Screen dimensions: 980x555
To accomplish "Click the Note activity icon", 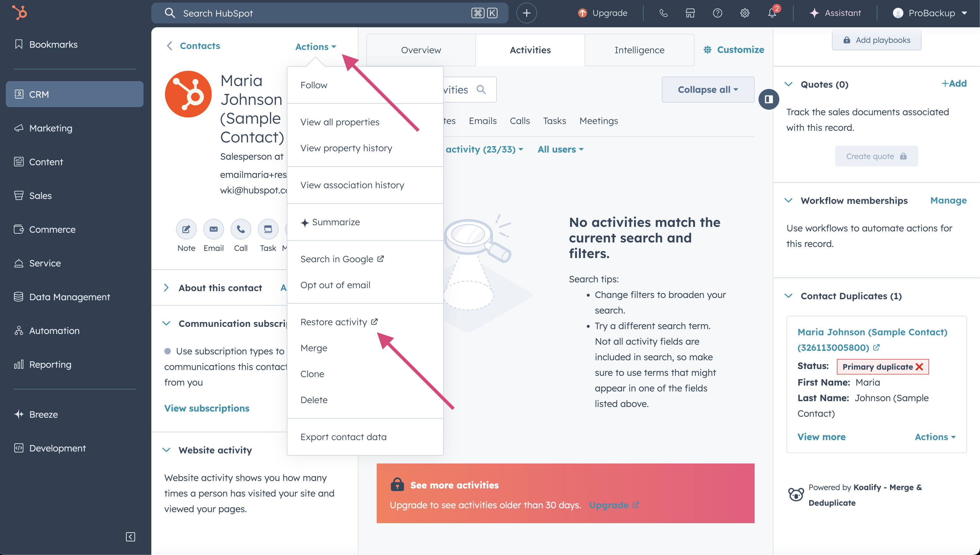I will (x=186, y=229).
